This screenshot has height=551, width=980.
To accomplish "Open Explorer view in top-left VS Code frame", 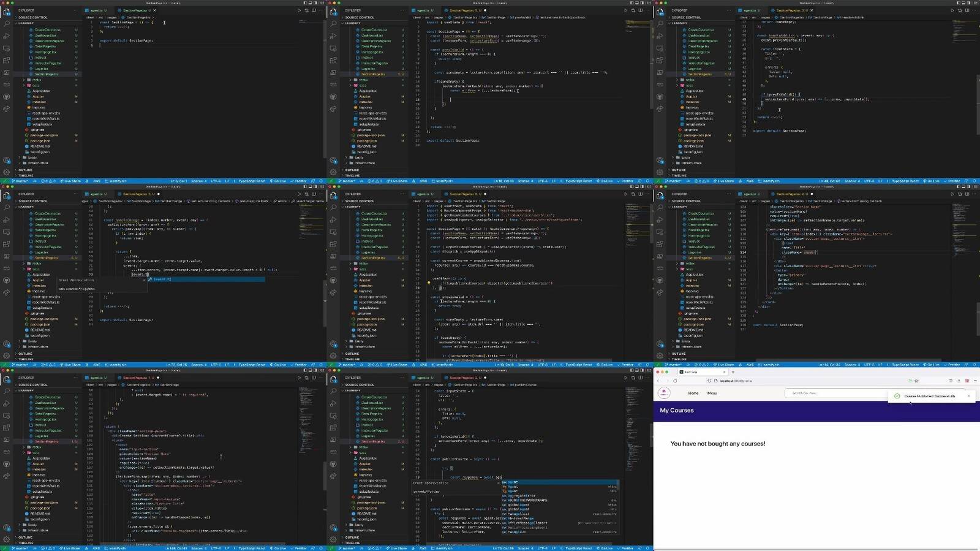I will [x=6, y=12].
